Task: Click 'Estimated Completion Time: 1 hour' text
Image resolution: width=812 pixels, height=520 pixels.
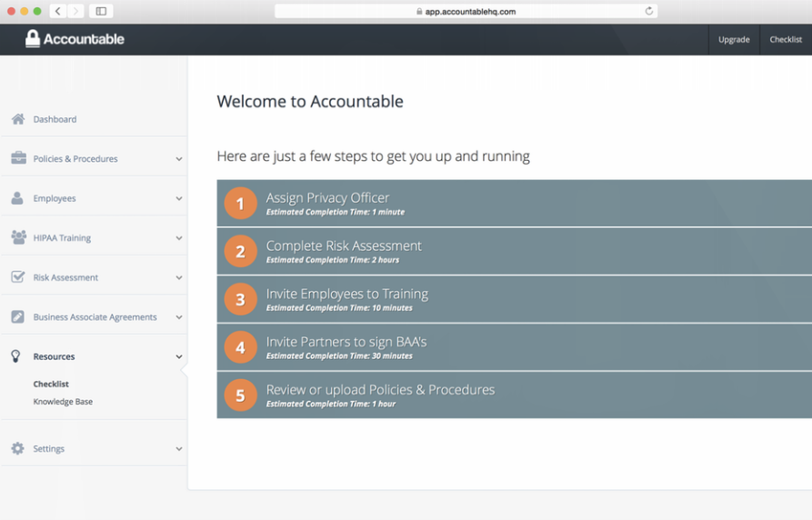Action: coord(331,404)
